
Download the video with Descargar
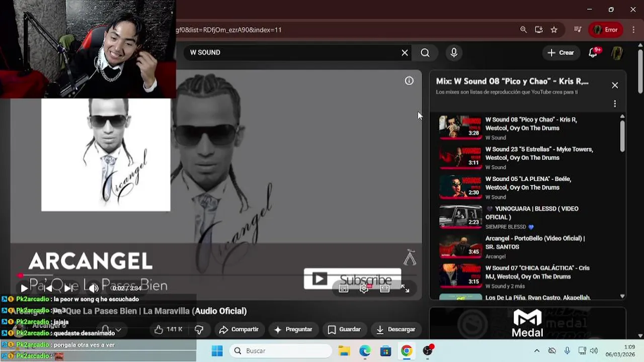396,329
